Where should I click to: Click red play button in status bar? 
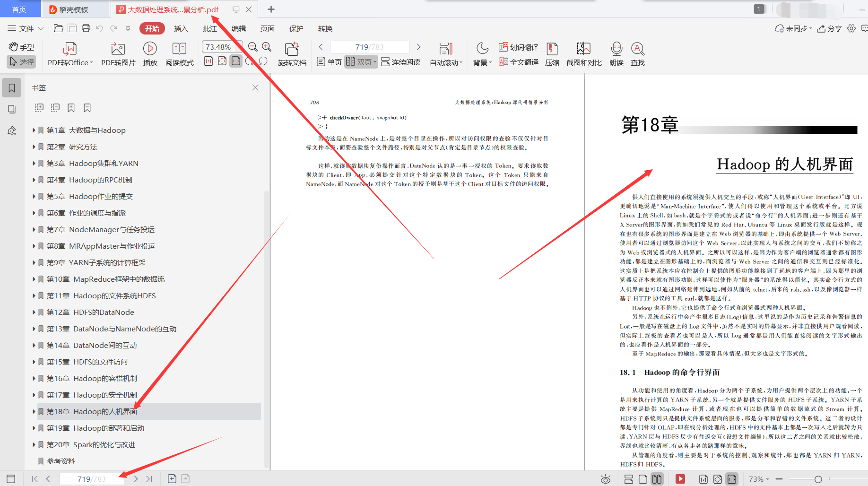pos(680,479)
